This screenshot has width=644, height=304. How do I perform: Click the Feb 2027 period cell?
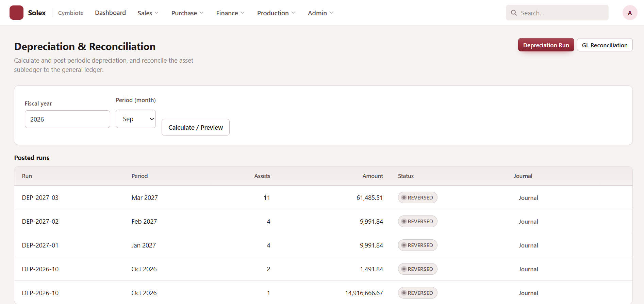pyautogui.click(x=144, y=221)
